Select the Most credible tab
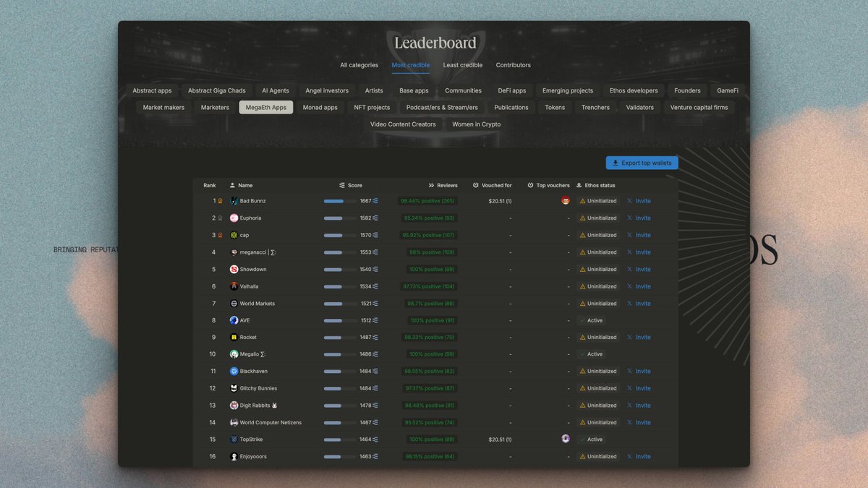 click(x=411, y=65)
